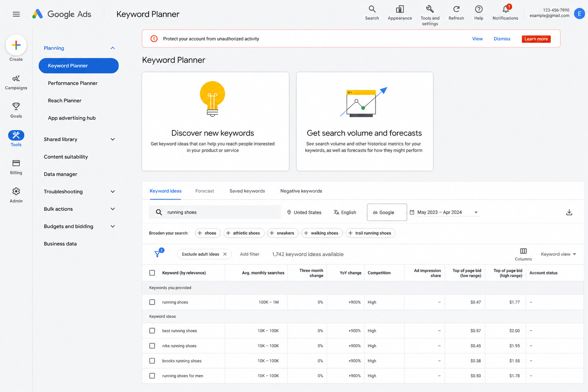Sort by Avg. monthly searches column
This screenshot has height=392, width=588.
tap(263, 273)
